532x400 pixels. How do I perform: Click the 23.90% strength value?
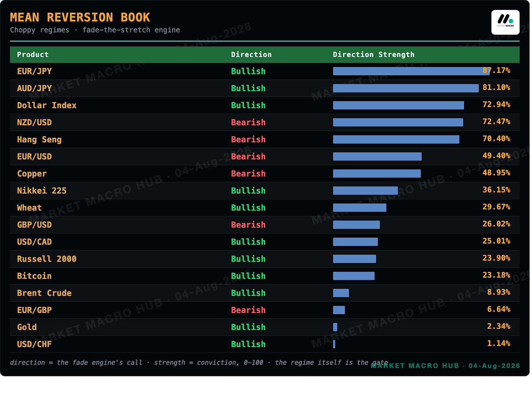pyautogui.click(x=496, y=258)
